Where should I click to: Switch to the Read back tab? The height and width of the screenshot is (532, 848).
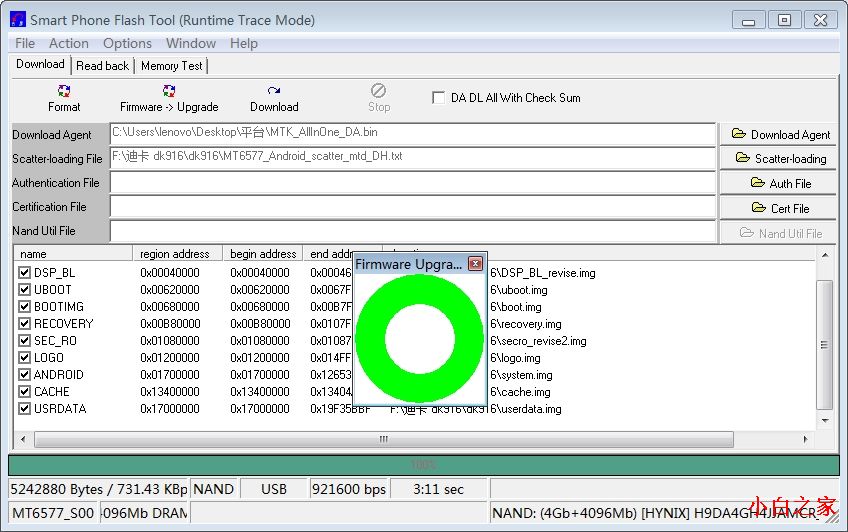(x=102, y=66)
